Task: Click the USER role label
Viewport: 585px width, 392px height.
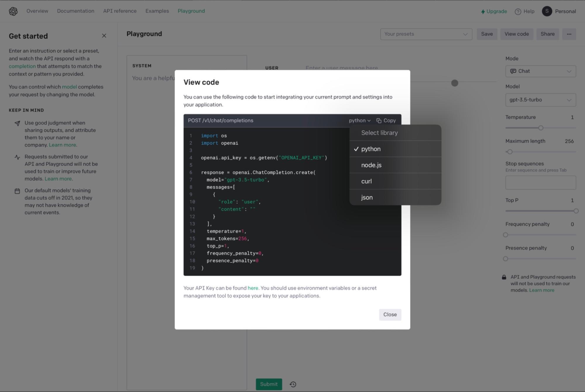Action: pos(272,68)
